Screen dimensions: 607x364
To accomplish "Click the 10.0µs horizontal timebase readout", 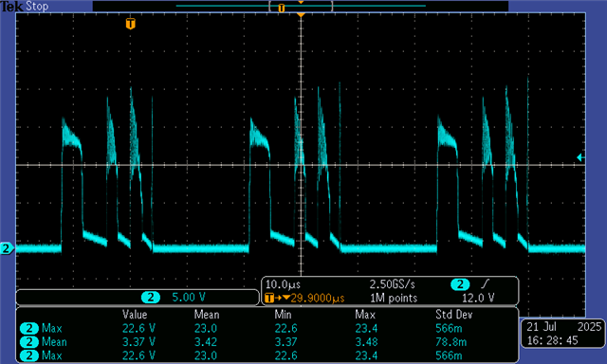I will (283, 284).
